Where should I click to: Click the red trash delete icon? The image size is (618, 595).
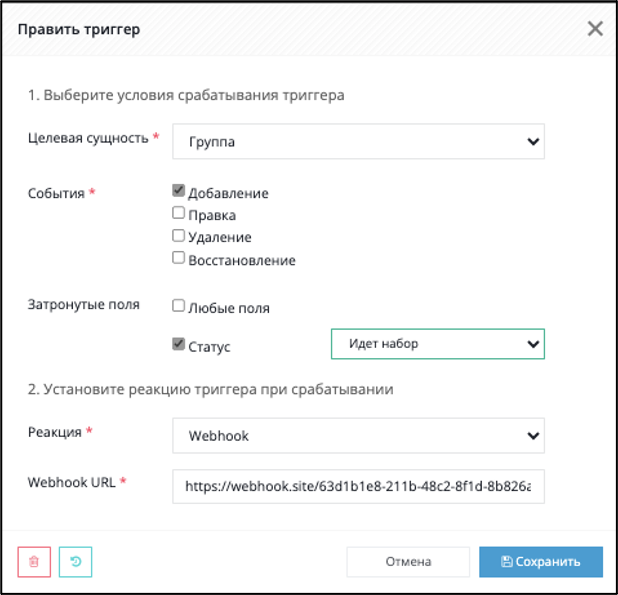(34, 562)
